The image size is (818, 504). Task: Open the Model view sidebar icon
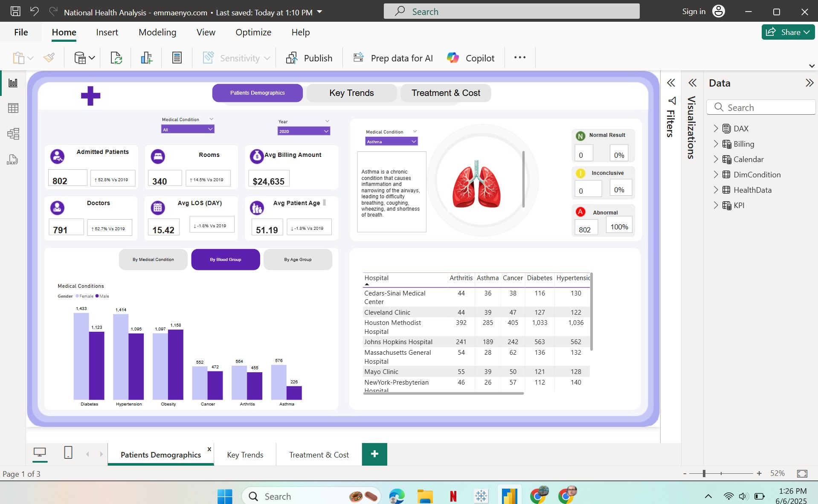click(x=13, y=134)
